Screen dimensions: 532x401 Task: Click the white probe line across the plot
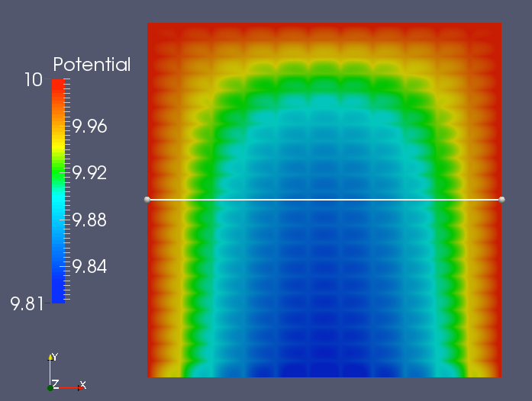[324, 200]
